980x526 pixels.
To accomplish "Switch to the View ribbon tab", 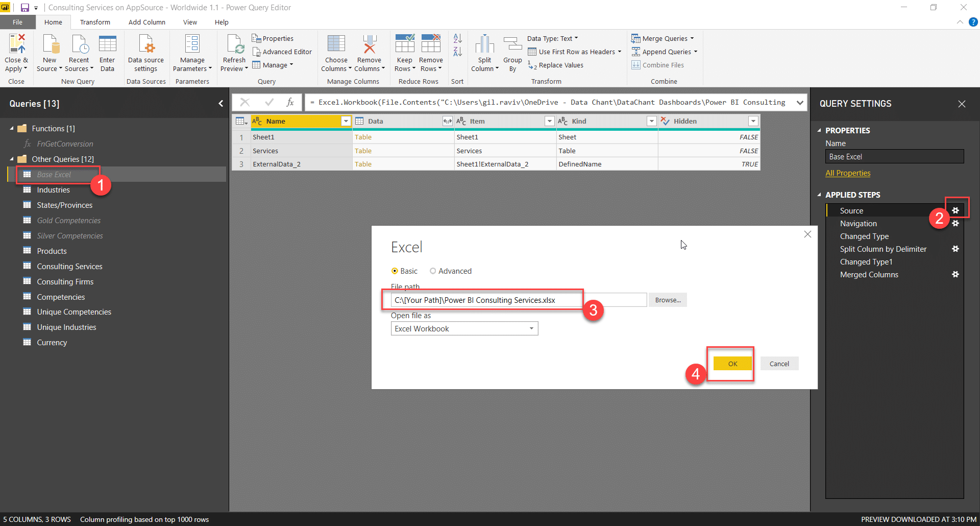I will click(x=190, y=22).
